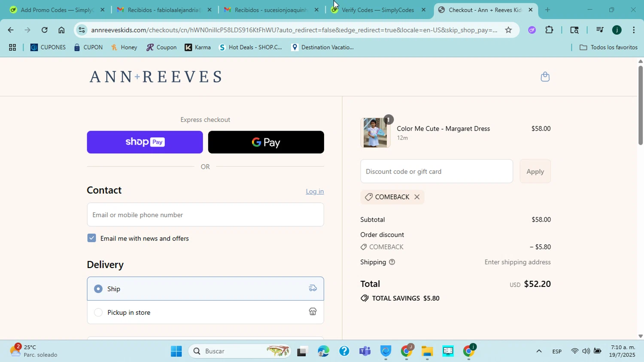Go to Ann + Reeves logo home
Viewport: 644px width, 362px height.
click(x=155, y=77)
